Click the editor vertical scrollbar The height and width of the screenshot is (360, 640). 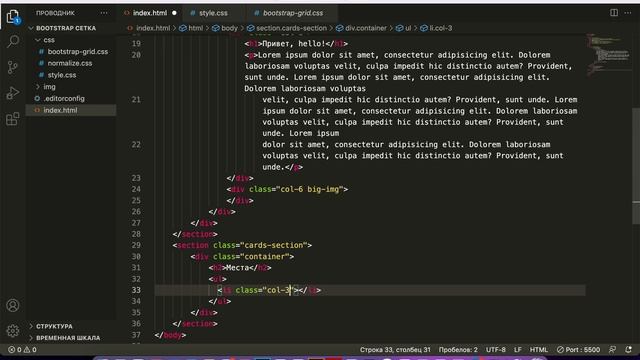(636, 166)
